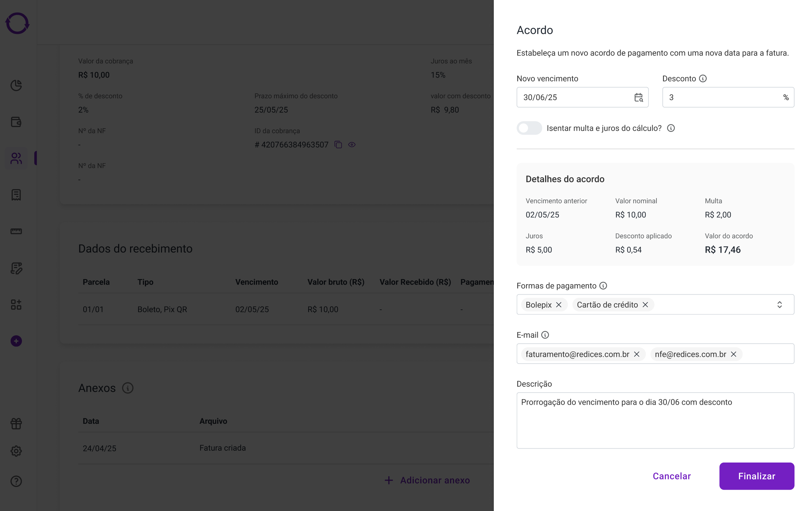Copy the ID da cobrança number
Screen dimensions: 812x511
click(338, 145)
